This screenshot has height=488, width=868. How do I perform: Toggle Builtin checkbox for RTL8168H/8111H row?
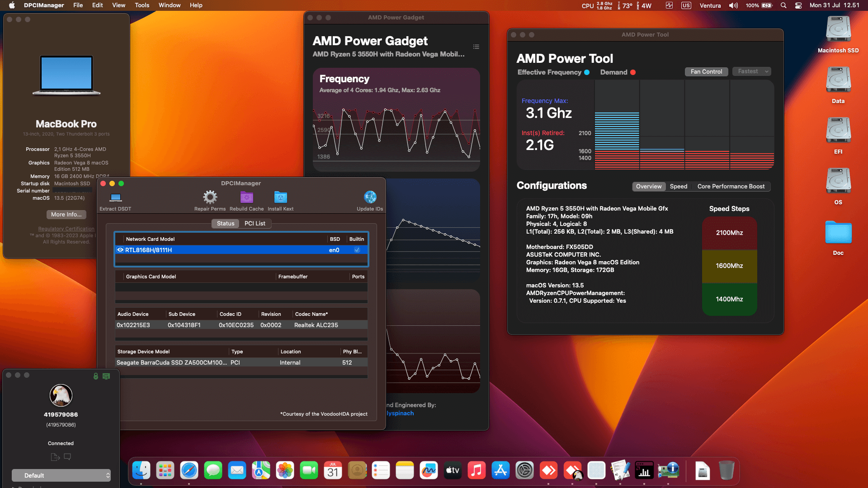(x=357, y=250)
